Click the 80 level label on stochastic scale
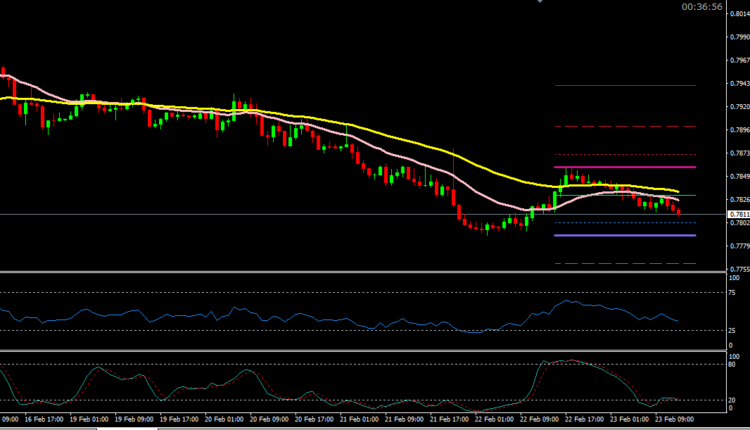Viewport: 750px width, 430px height. [x=731, y=366]
